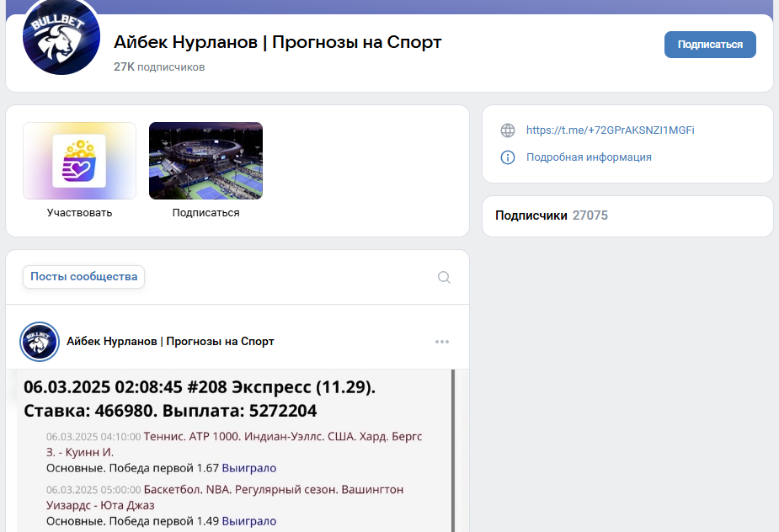The height and width of the screenshot is (532, 779).
Task: Click the info circle icon
Action: [507, 157]
